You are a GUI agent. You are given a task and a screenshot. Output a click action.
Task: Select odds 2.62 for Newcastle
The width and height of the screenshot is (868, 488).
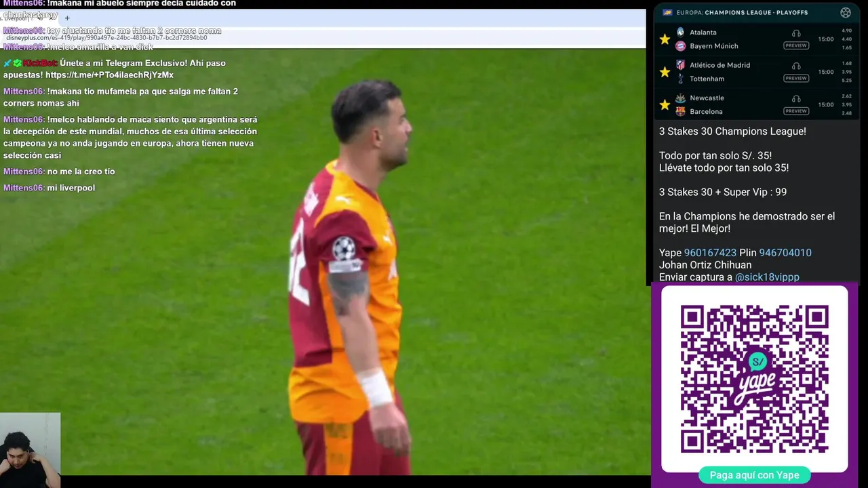coord(846,96)
